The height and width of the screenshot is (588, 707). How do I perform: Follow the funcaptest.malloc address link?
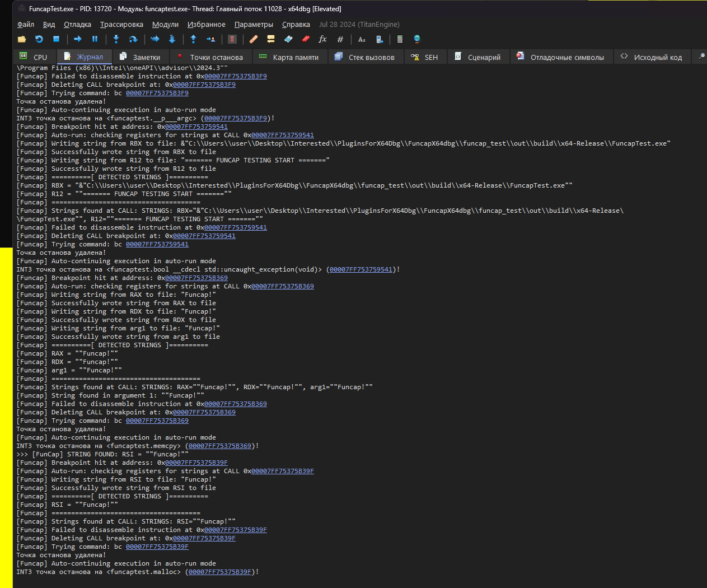coord(220,572)
